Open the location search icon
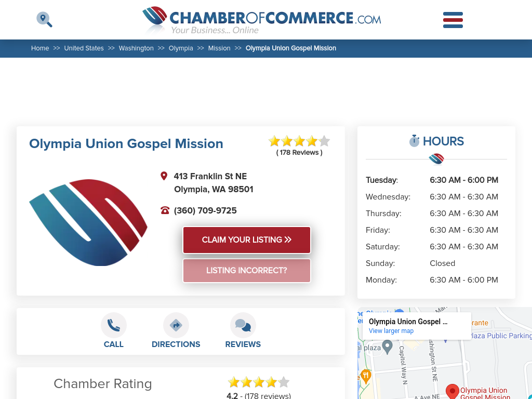This screenshot has width=532, height=399. click(45, 20)
